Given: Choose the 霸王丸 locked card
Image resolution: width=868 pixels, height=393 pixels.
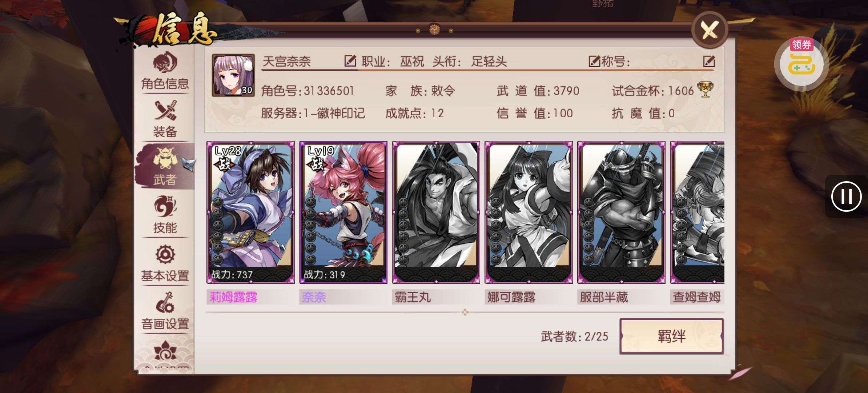Looking at the screenshot, I should pos(436,212).
